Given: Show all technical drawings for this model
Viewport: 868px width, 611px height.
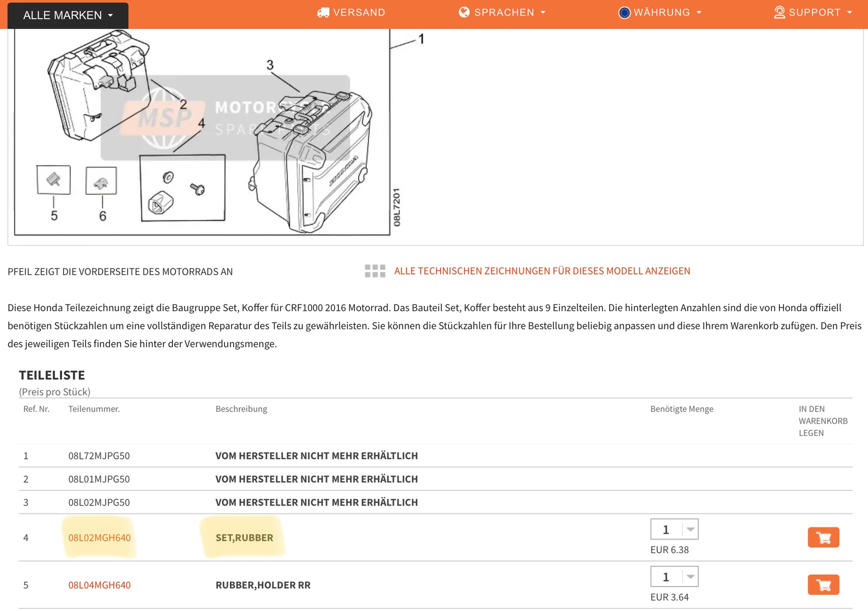Looking at the screenshot, I should point(542,271).
